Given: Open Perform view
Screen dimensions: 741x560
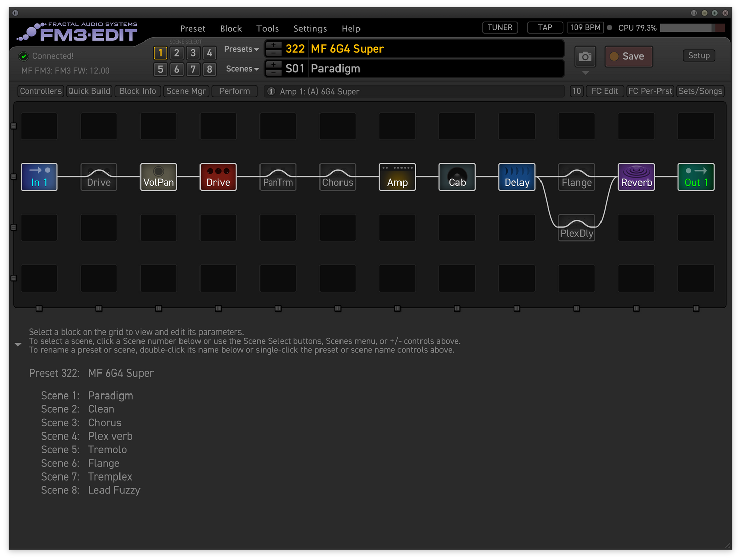Looking at the screenshot, I should click(234, 91).
